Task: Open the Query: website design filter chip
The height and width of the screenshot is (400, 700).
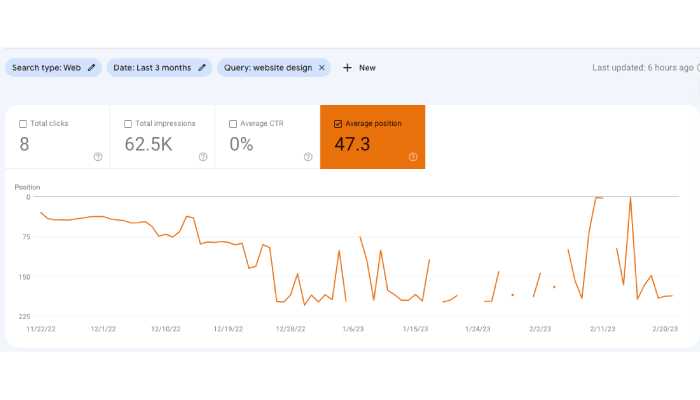Action: [x=267, y=68]
